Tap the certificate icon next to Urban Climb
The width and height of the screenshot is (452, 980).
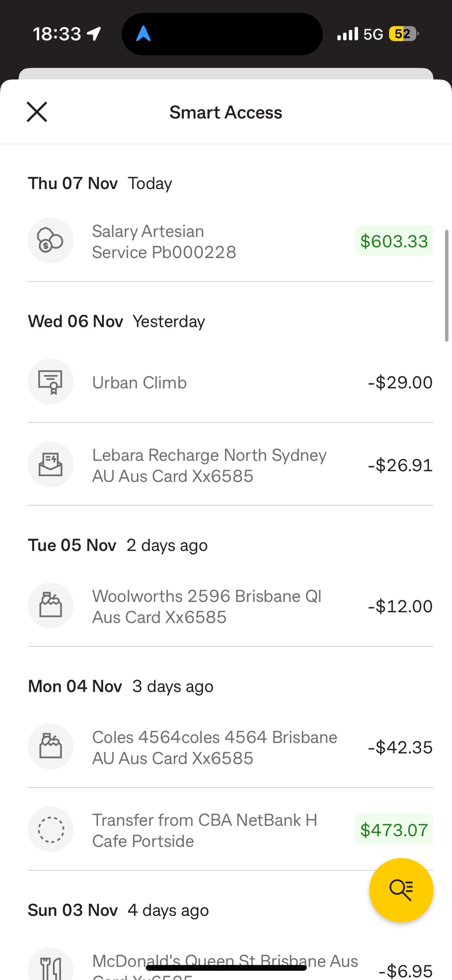click(x=51, y=382)
